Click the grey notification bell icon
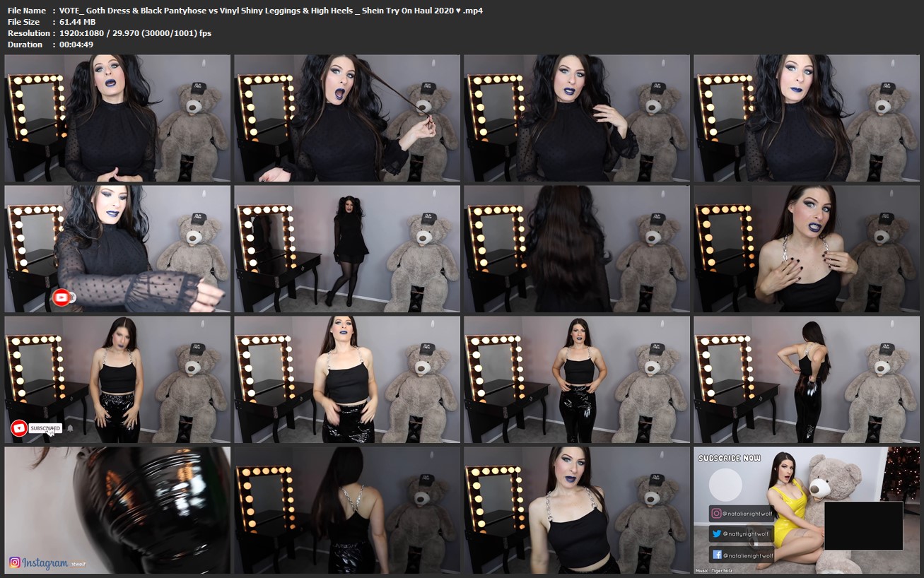 70,428
